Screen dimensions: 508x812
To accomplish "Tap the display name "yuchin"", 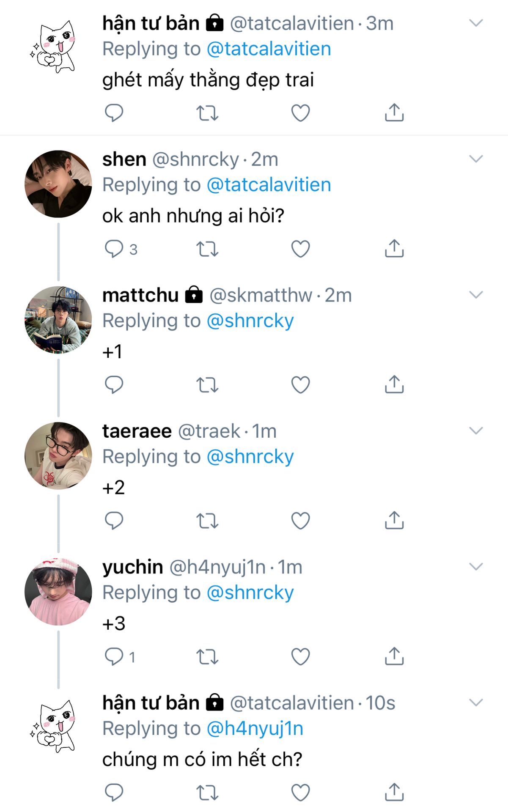I will 133,567.
